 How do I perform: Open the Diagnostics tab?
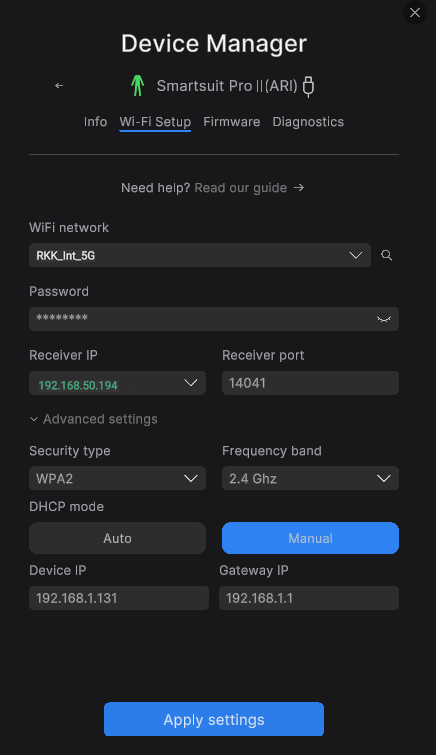(308, 122)
